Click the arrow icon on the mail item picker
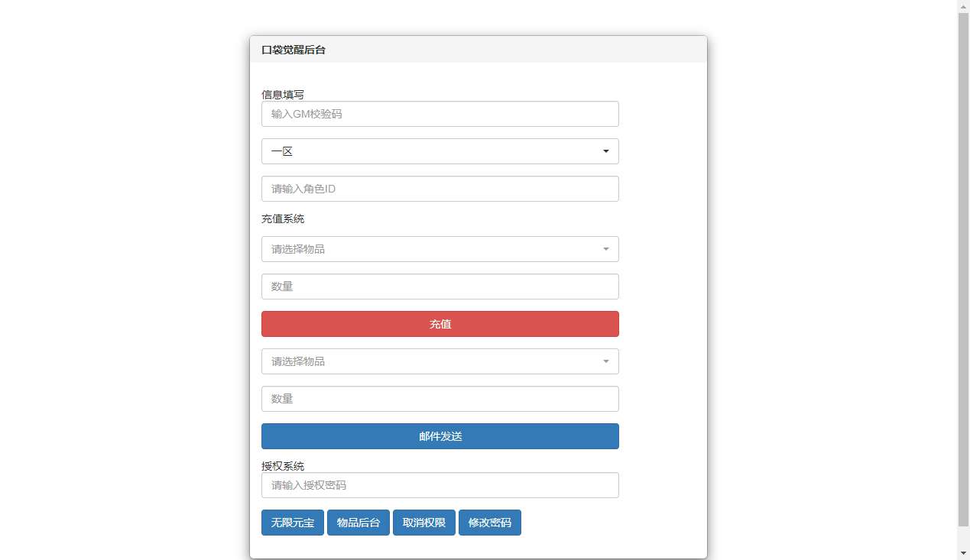970x560 pixels. click(605, 361)
